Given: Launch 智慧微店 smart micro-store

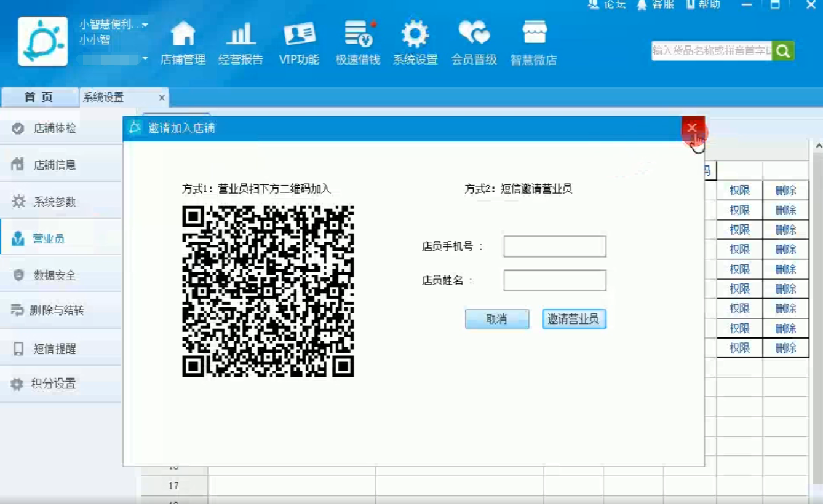Looking at the screenshot, I should 534,42.
